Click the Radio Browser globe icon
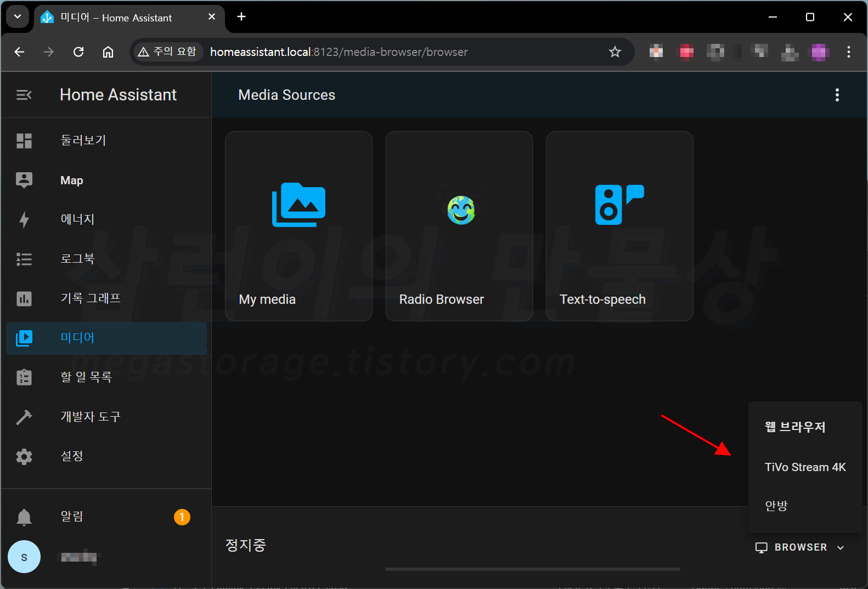Image resolution: width=868 pixels, height=589 pixels. [x=461, y=210]
